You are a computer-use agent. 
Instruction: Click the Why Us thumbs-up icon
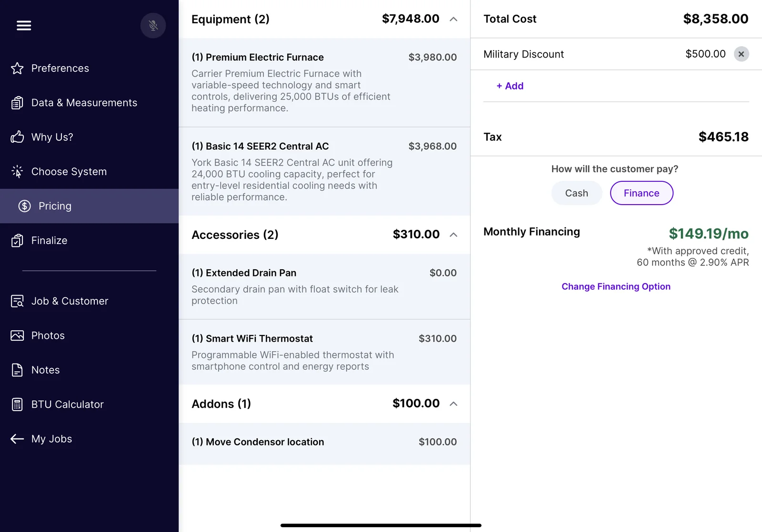pos(17,137)
